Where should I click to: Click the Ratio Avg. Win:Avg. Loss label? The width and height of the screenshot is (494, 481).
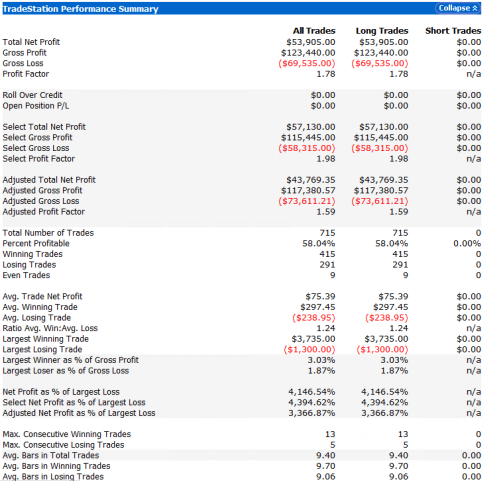point(50,328)
